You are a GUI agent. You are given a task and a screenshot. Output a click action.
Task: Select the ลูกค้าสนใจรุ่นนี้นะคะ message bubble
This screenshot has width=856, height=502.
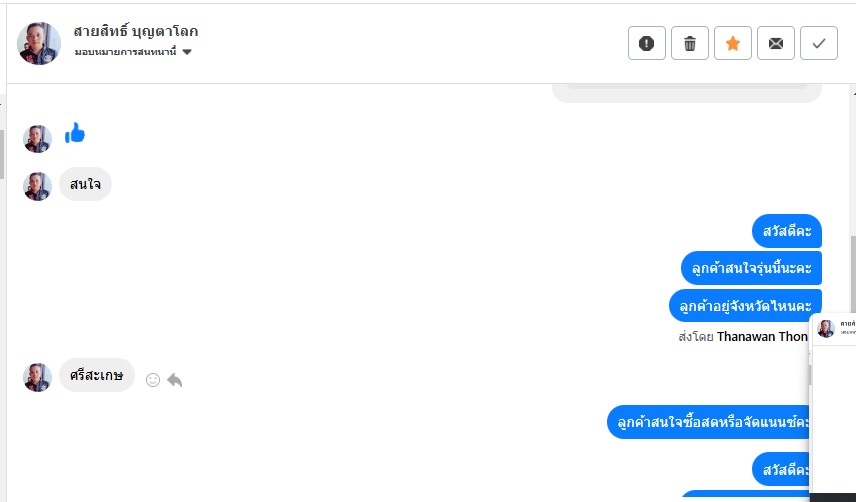click(751, 268)
